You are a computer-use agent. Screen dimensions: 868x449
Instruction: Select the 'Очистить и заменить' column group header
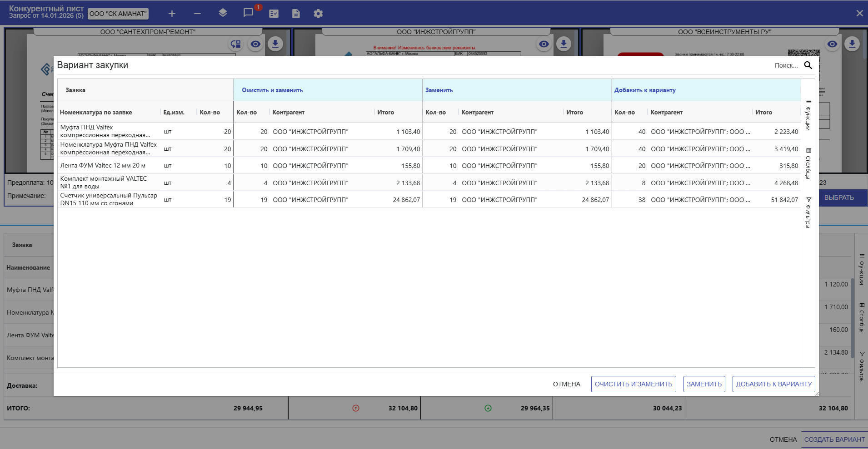(x=272, y=90)
